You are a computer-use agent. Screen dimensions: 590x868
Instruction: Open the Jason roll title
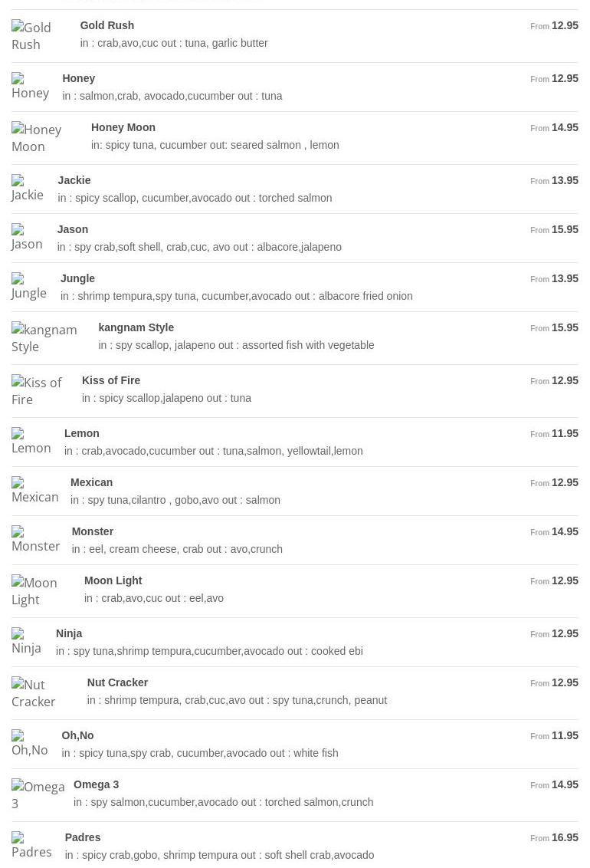[x=73, y=229]
